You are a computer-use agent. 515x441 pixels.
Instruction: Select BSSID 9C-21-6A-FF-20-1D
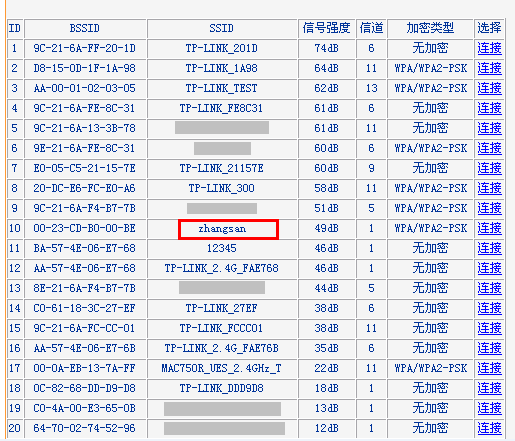point(85,48)
